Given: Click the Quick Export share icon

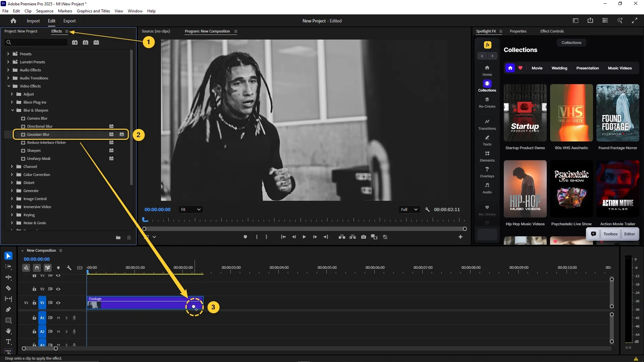Looking at the screenshot, I should click(x=590, y=21).
